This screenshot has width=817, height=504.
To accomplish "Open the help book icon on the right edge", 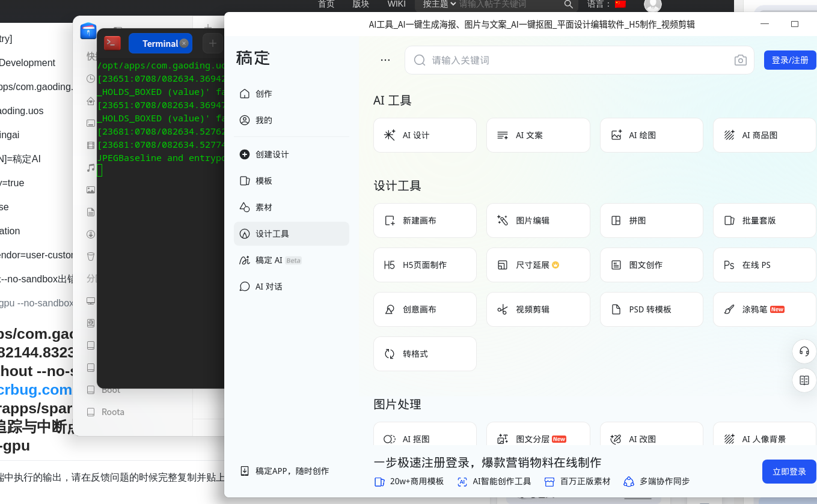I will point(804,380).
